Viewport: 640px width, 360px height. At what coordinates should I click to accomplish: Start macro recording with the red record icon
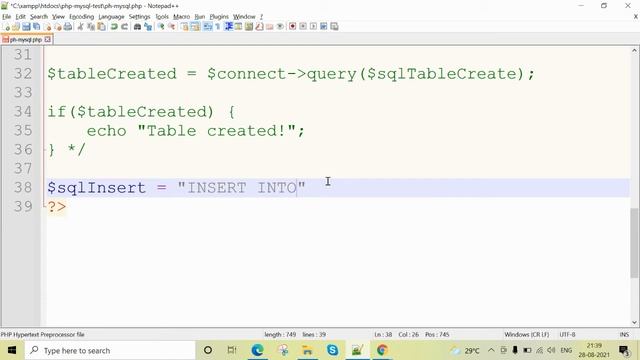(292, 27)
